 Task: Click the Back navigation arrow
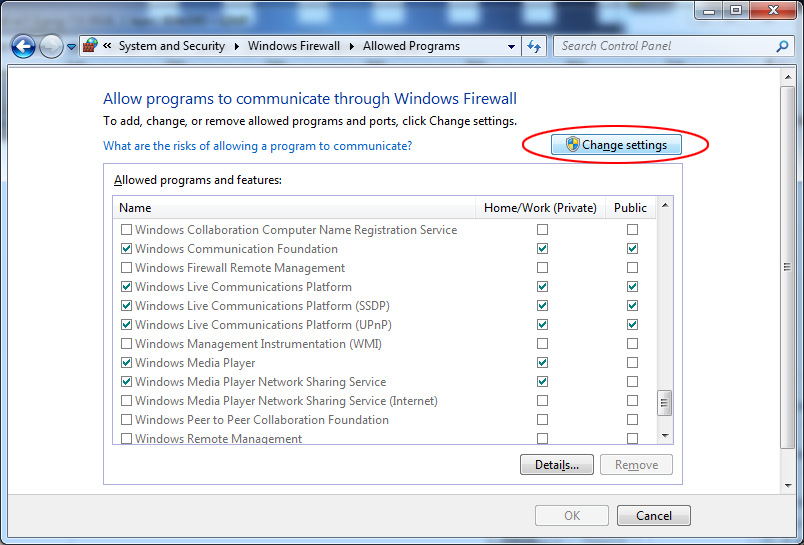[23, 47]
